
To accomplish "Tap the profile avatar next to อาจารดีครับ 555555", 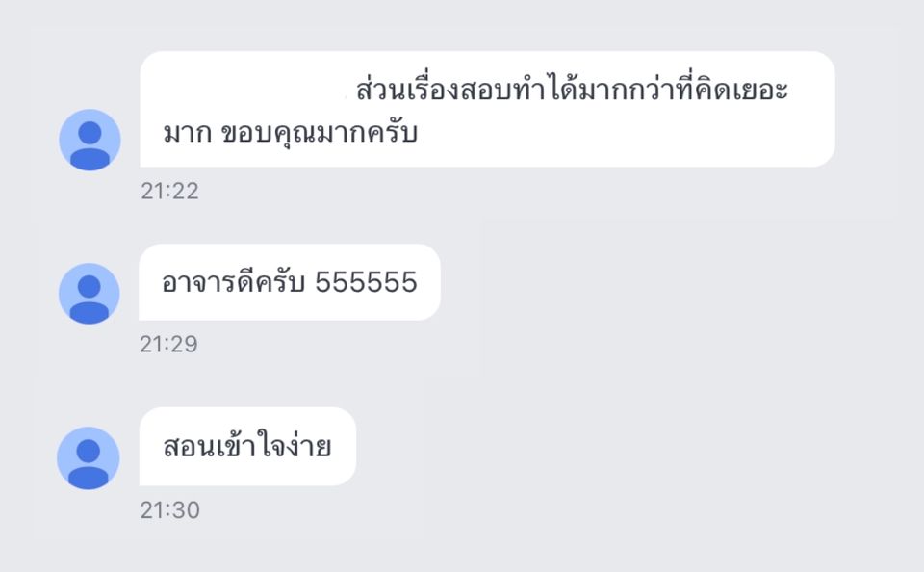I will [89, 294].
